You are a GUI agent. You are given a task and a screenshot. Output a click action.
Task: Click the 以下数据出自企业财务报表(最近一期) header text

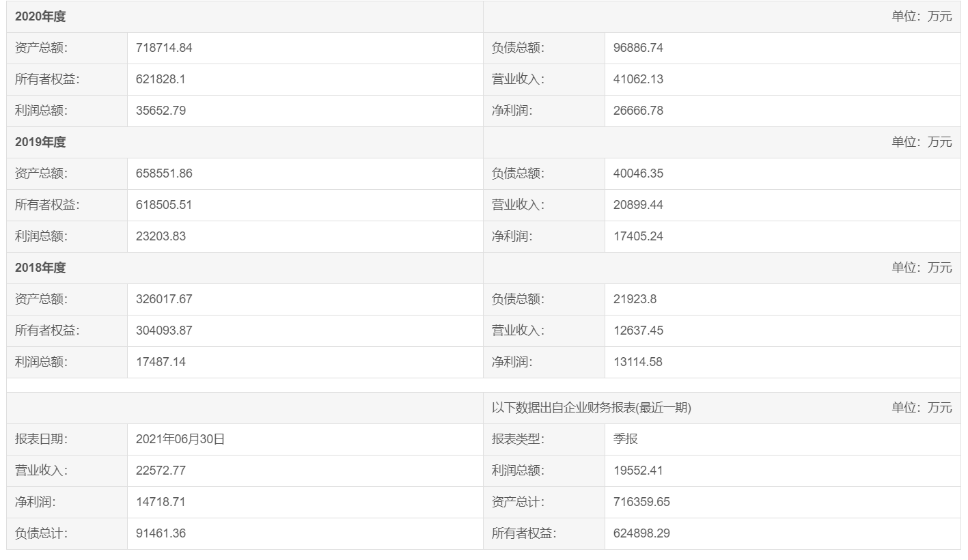[x=591, y=408]
